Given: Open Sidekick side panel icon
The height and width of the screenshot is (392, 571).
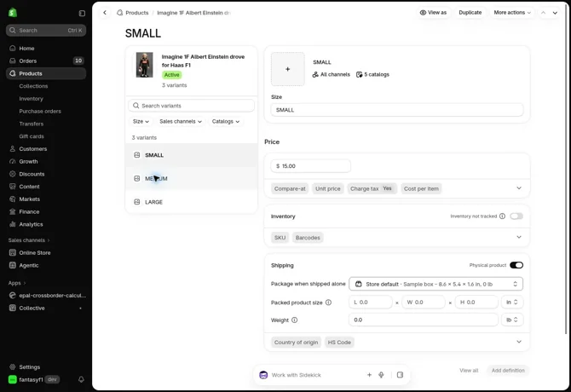Looking at the screenshot, I should click(x=400, y=374).
